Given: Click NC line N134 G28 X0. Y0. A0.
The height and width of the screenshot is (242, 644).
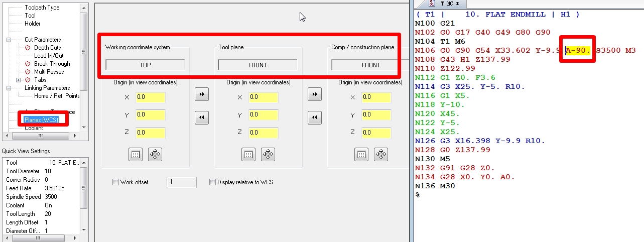Looking at the screenshot, I should pyautogui.click(x=465, y=177).
